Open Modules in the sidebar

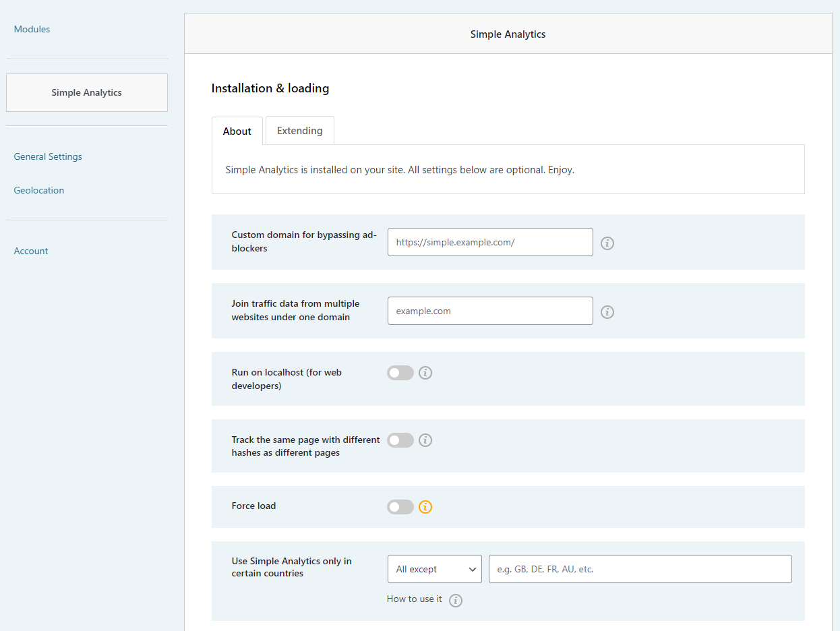click(32, 29)
